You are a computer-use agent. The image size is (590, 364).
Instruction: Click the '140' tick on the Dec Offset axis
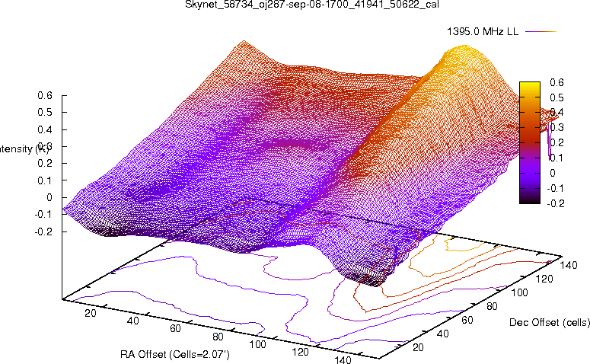pos(569,265)
